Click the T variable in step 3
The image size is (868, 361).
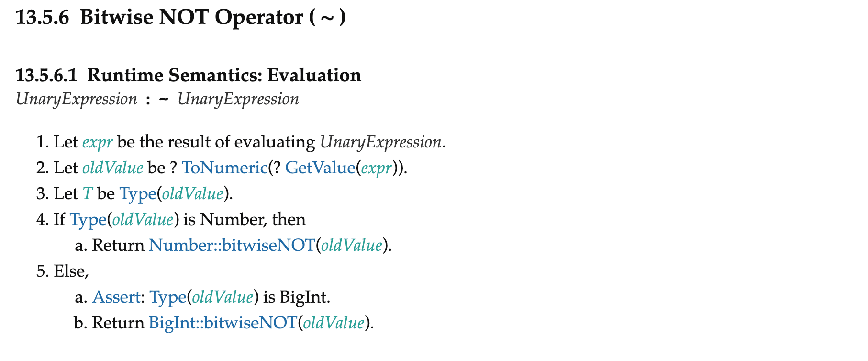click(88, 193)
